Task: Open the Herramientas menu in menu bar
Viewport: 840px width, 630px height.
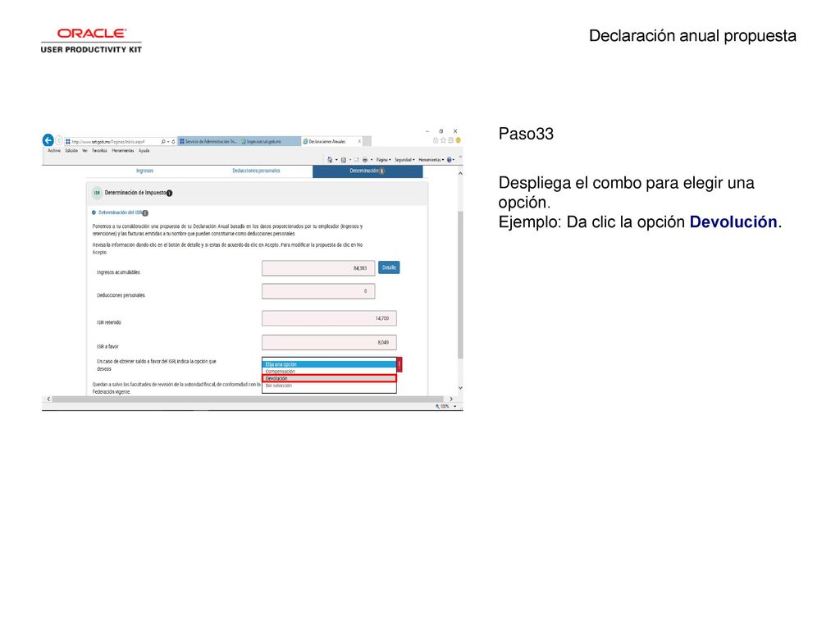Action: [123, 151]
